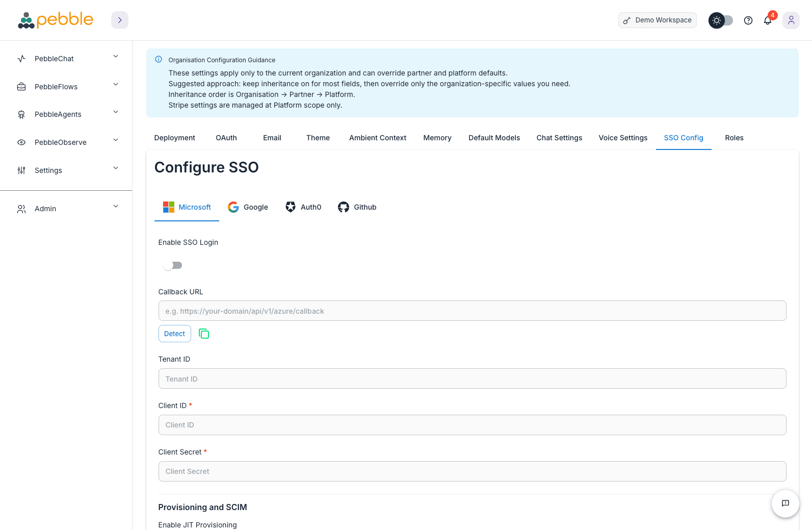Open the Email tab

272,138
